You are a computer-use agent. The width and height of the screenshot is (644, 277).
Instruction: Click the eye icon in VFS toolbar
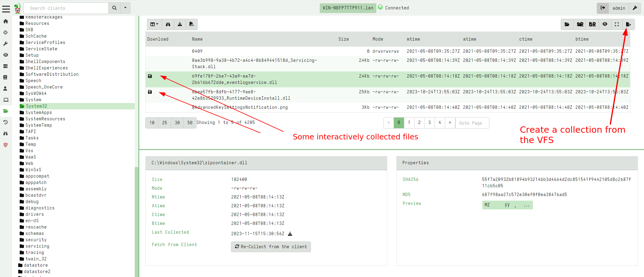tap(605, 24)
